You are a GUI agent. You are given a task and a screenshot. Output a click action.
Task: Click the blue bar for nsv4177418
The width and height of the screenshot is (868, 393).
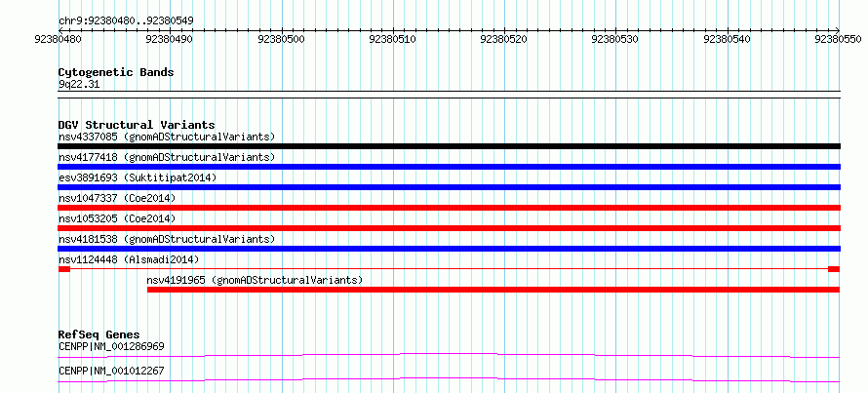(x=449, y=167)
